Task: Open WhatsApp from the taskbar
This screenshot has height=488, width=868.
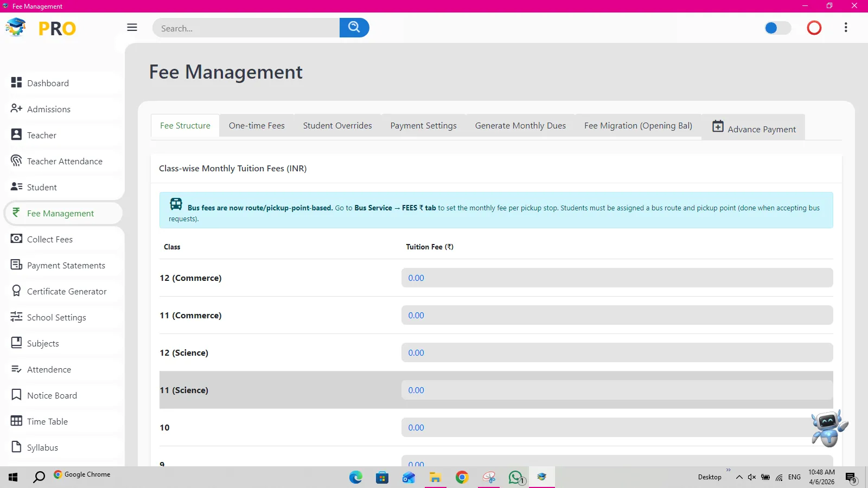Action: pos(516,477)
